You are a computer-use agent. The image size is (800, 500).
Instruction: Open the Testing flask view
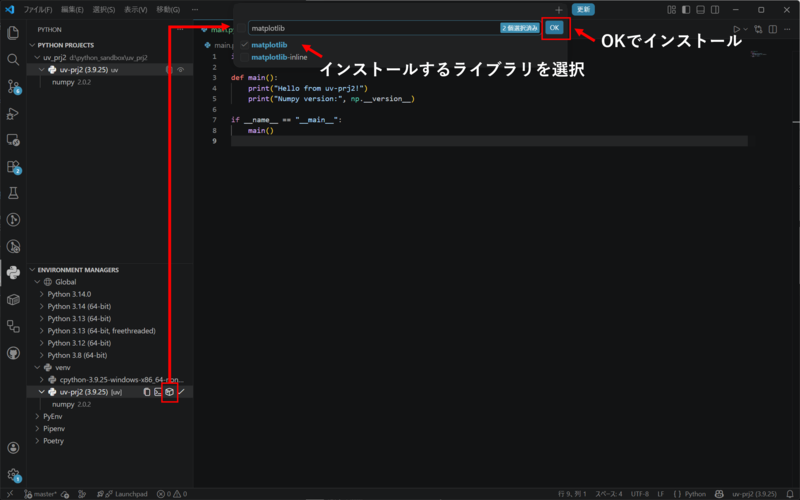(13, 193)
